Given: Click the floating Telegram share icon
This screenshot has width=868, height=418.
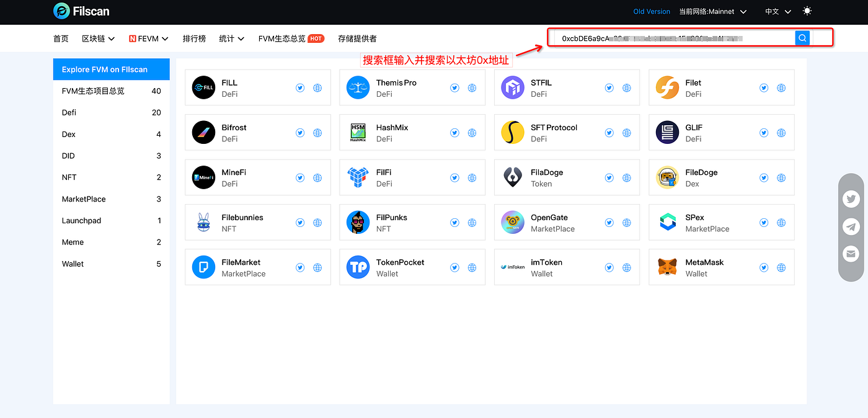Looking at the screenshot, I should pyautogui.click(x=851, y=227).
